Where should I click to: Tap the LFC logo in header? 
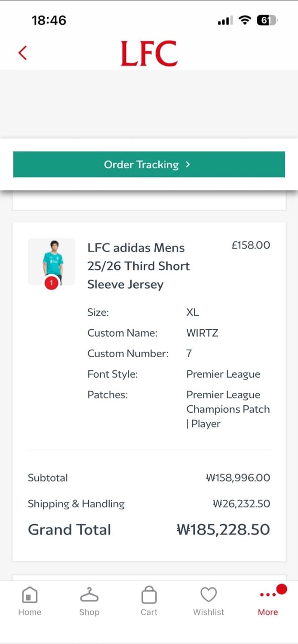[149, 53]
